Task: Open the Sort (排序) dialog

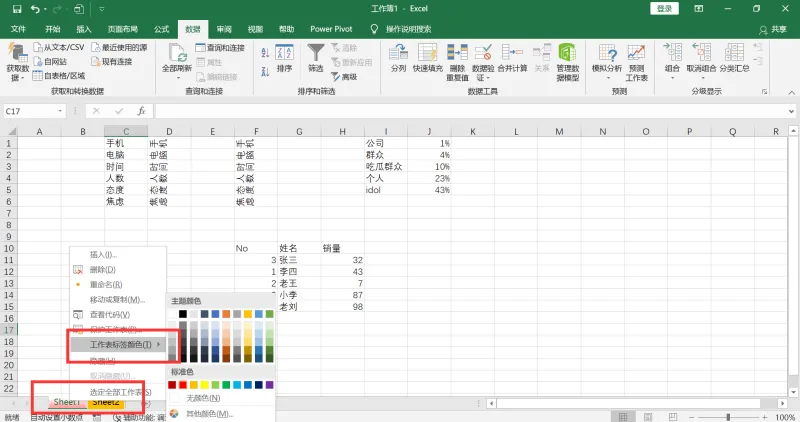Action: (x=284, y=58)
